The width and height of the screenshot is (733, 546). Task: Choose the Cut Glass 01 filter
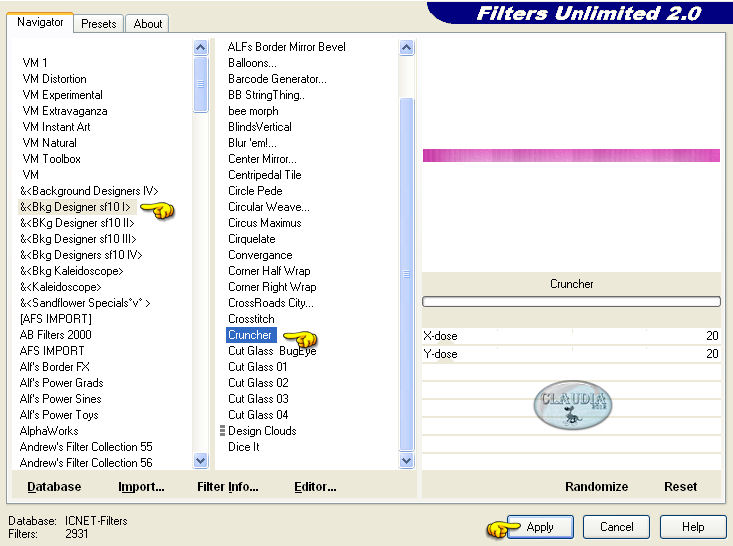coord(258,366)
